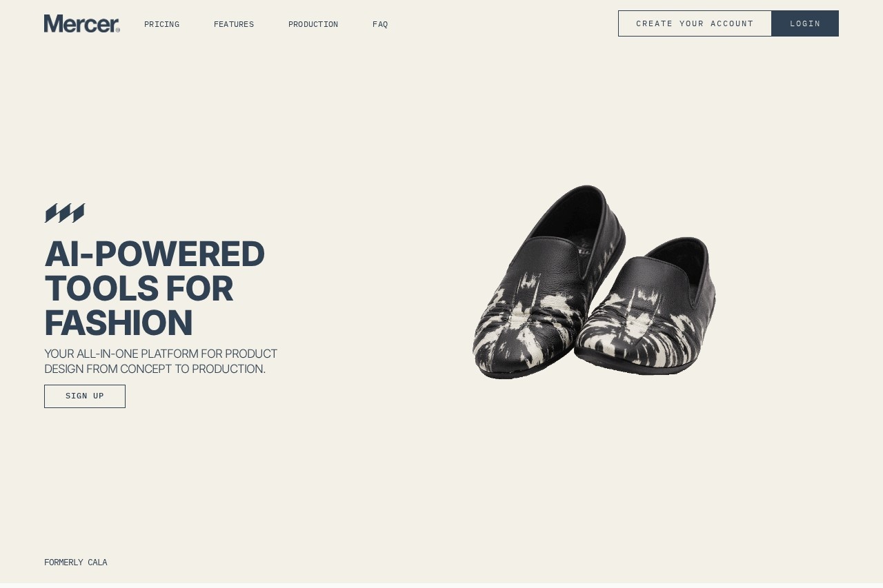Open the FAQ nav link
The height and width of the screenshot is (588, 883).
[x=380, y=25]
